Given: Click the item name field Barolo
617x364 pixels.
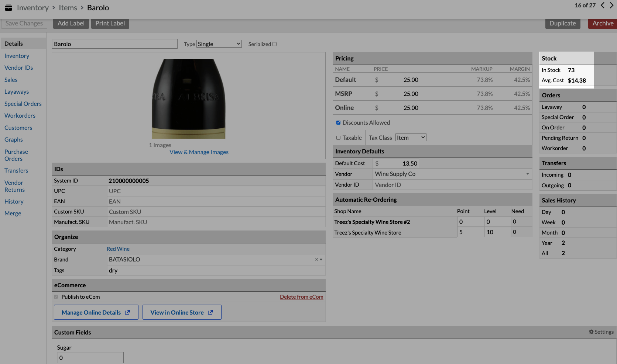Looking at the screenshot, I should [114, 44].
